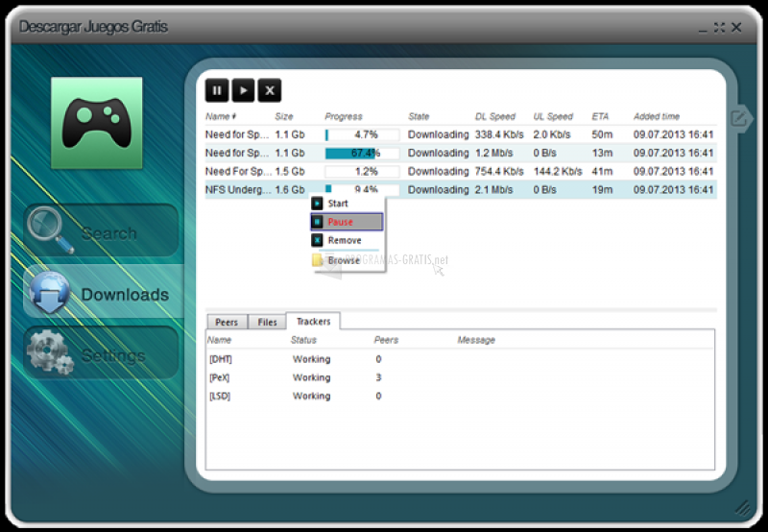Click the Remove menu item icon
Image resolution: width=768 pixels, height=532 pixels.
click(318, 240)
